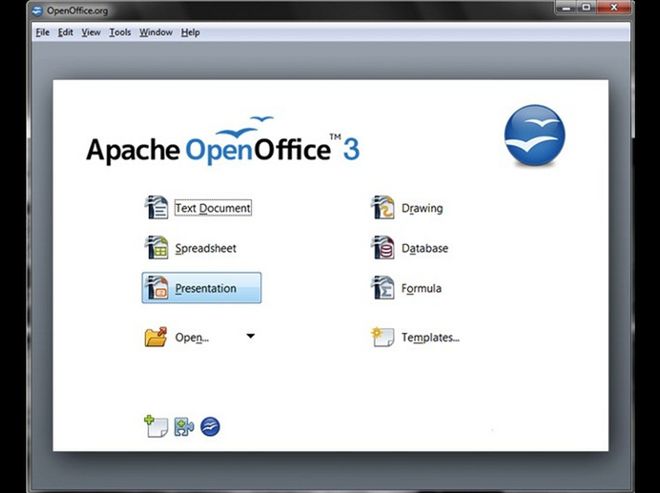Minimize the OpenOffice.org window
The image size is (660, 493).
point(567,8)
